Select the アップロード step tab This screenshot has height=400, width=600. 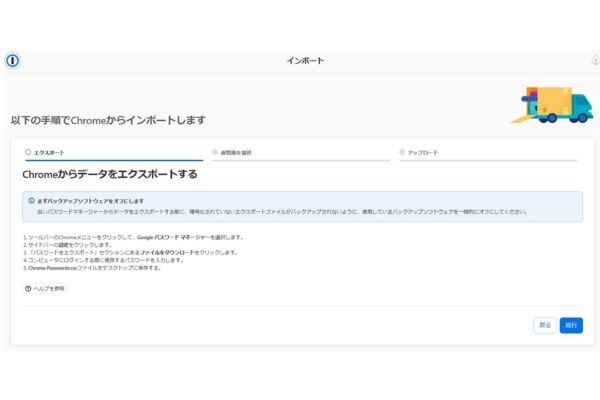pos(488,153)
